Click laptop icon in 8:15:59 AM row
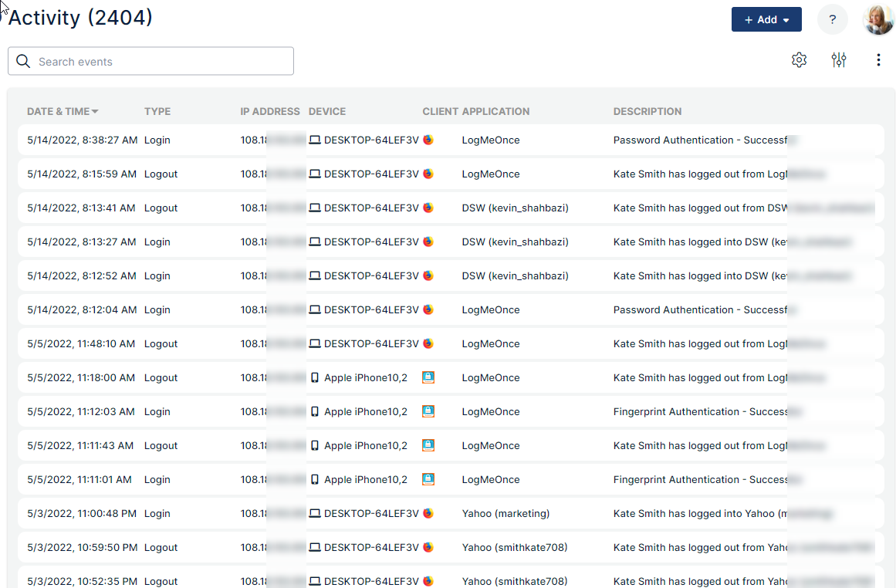 click(314, 174)
